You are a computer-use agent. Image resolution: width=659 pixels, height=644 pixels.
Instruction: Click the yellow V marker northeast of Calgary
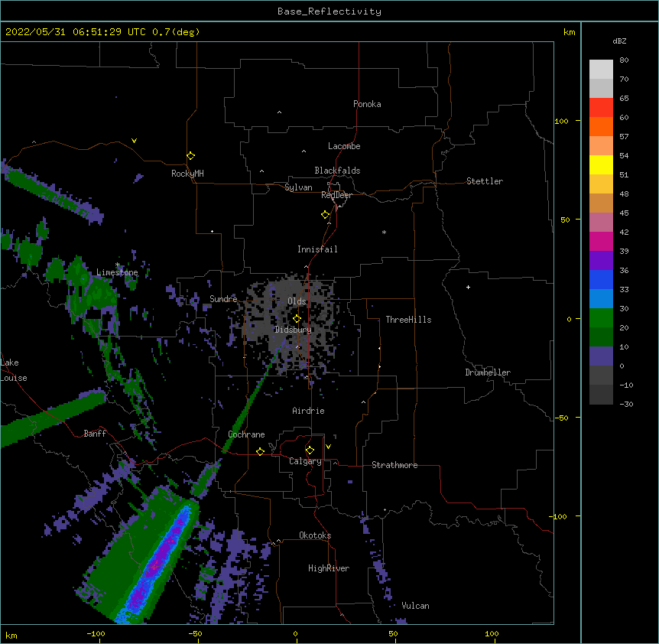328,447
